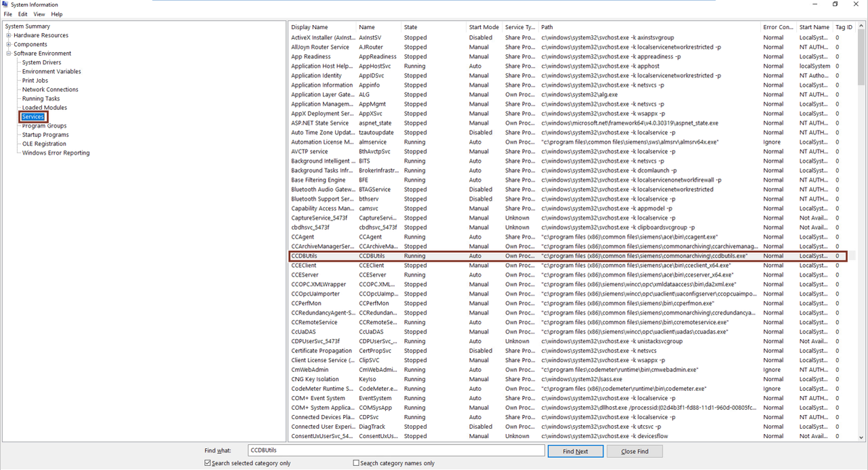Image resolution: width=868 pixels, height=470 pixels.
Task: Sort by the Start Name column header
Action: pos(814,27)
